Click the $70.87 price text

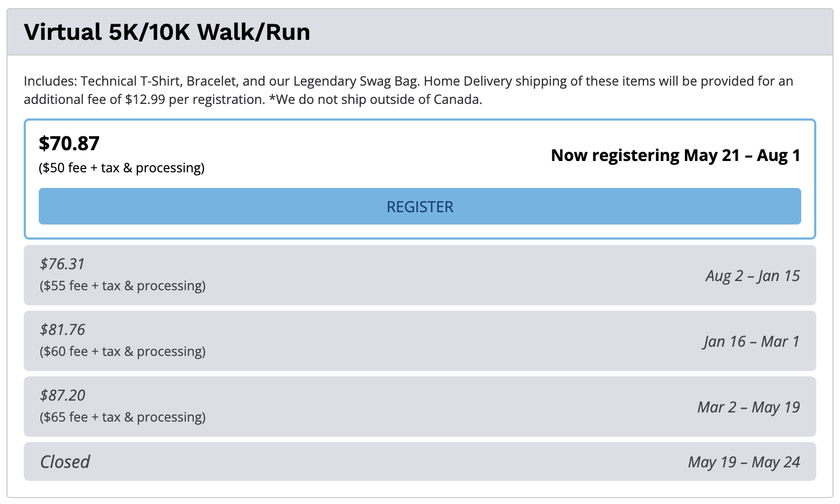pos(69,144)
